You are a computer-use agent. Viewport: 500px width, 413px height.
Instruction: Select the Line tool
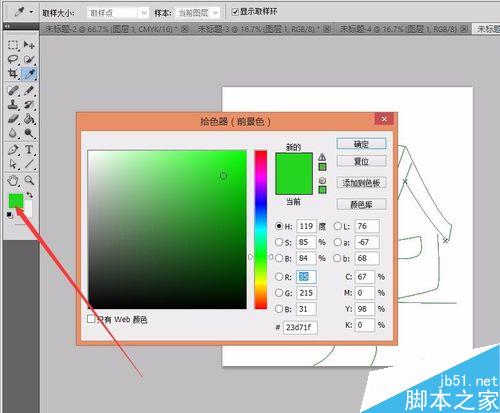coord(29,164)
